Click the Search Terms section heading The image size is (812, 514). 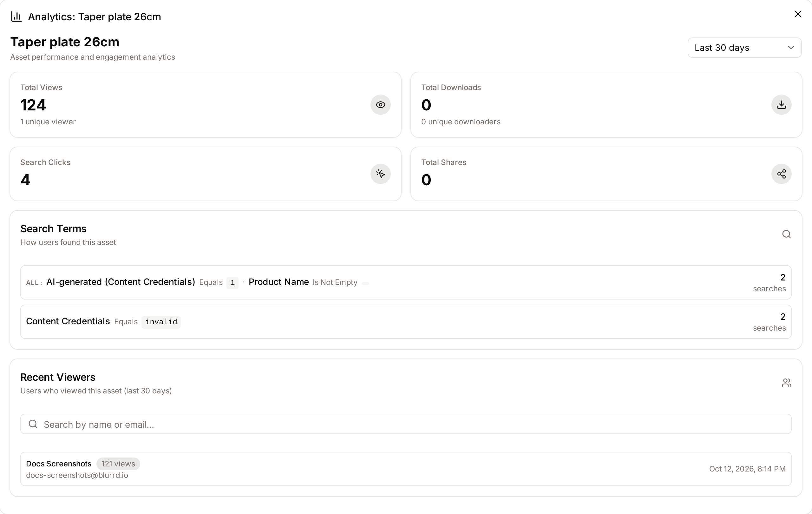tap(53, 229)
